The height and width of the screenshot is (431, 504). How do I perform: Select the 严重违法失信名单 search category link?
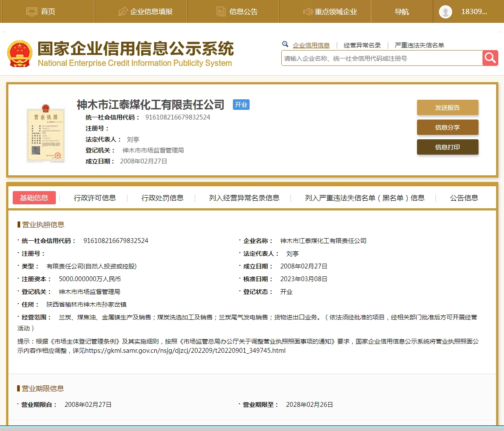pyautogui.click(x=419, y=45)
